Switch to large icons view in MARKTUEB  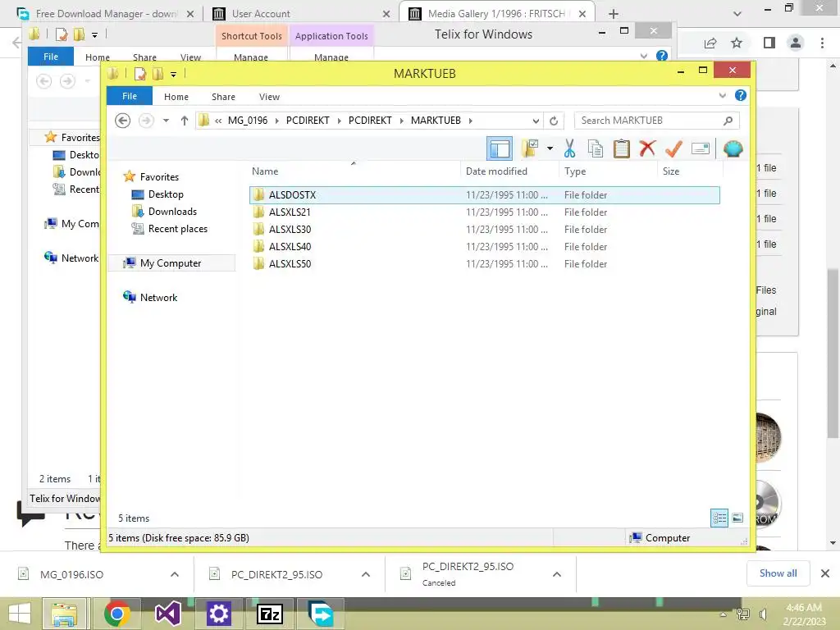(737, 518)
